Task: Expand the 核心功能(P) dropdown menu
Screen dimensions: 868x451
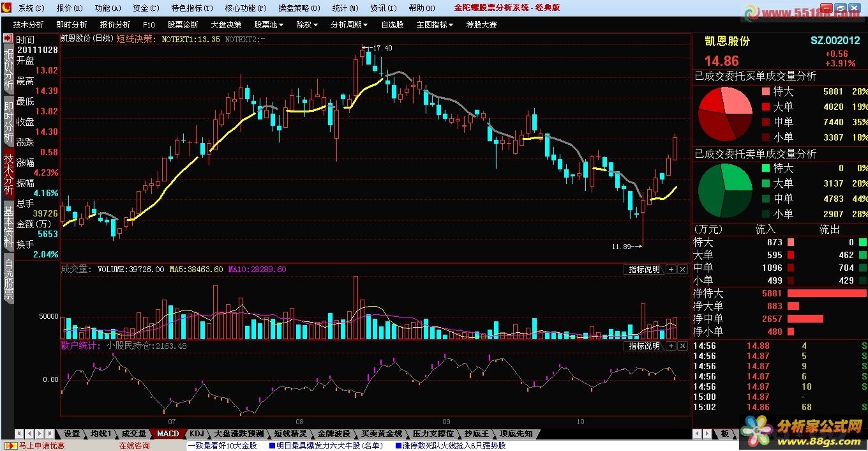Action: pyautogui.click(x=247, y=8)
